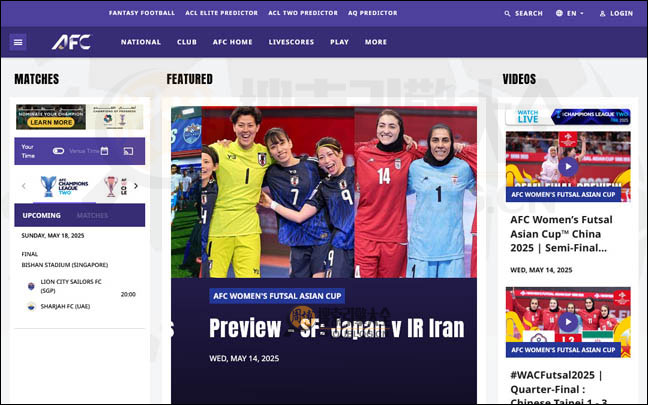Click the FEATURED section heading

(190, 79)
